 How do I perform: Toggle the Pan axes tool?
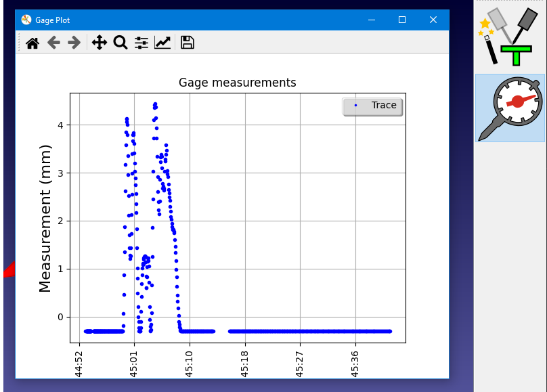click(99, 43)
